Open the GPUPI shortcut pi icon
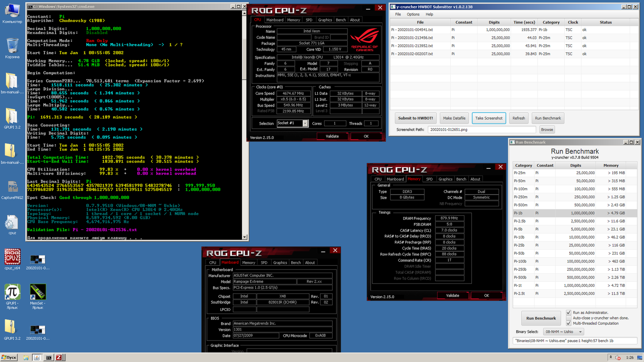Viewport: 644px width, 362px height. (12, 296)
